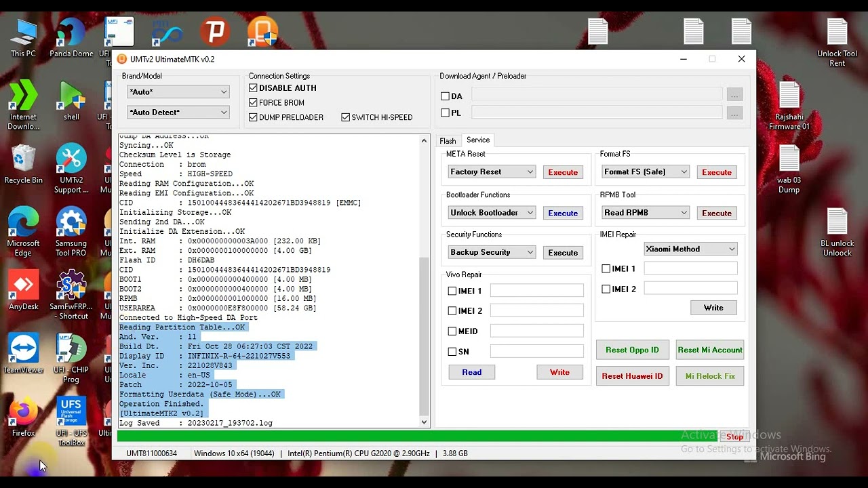Check IMEI Repair IMEI 2 checkbox

click(x=606, y=289)
